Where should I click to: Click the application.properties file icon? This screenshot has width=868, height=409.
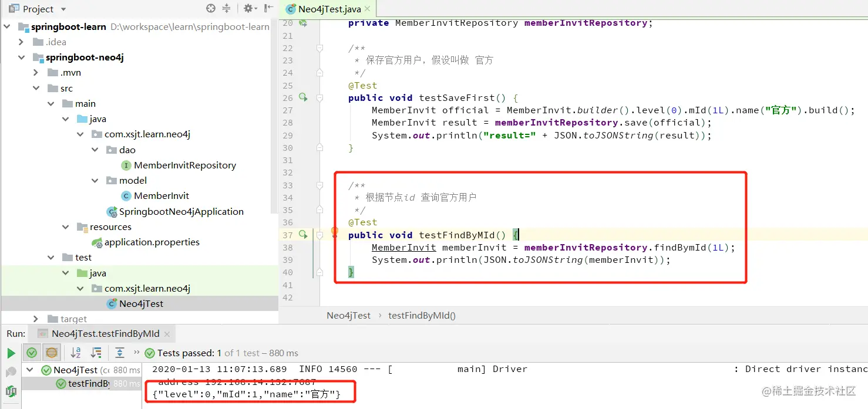(97, 242)
